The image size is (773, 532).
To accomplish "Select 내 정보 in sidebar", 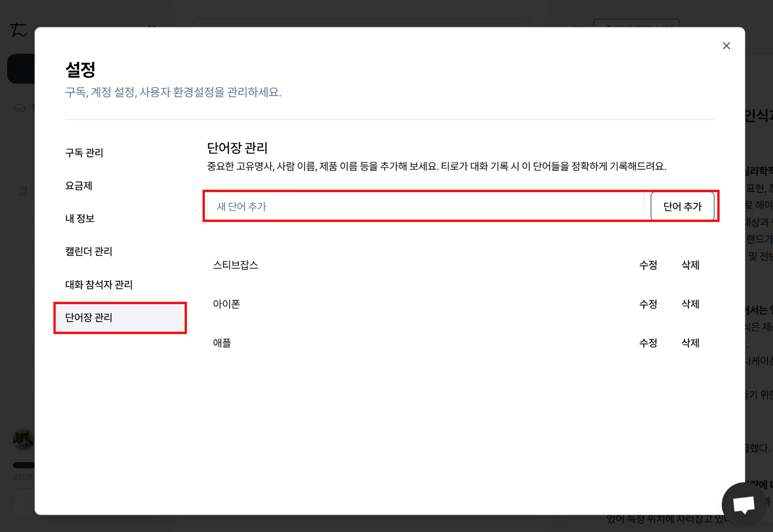I will click(80, 219).
